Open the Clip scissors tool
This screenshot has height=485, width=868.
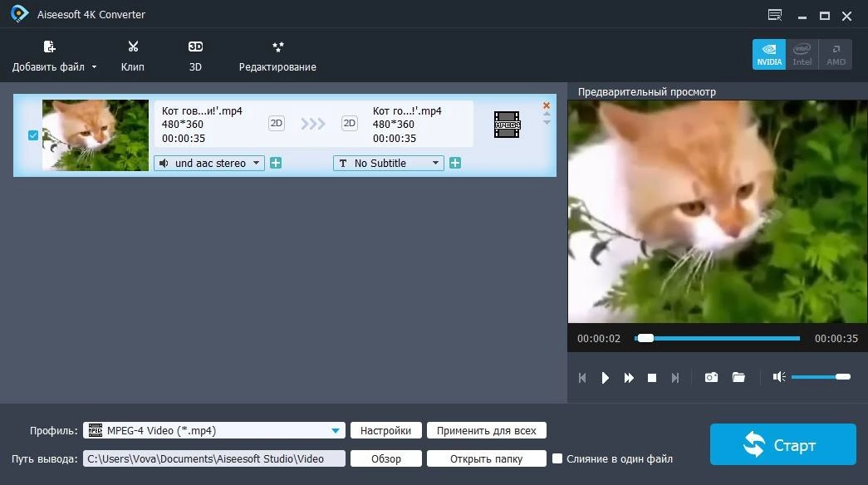133,56
